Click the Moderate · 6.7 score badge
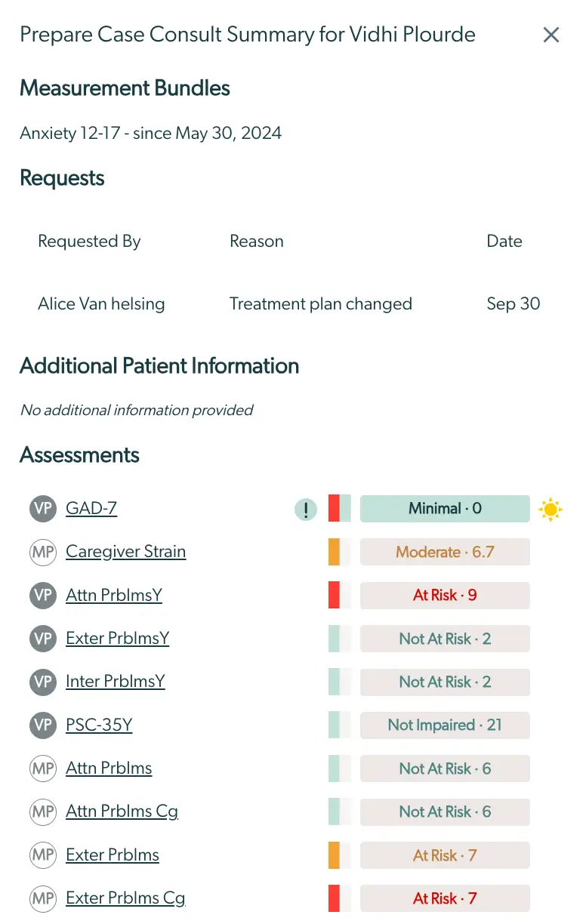 445,552
